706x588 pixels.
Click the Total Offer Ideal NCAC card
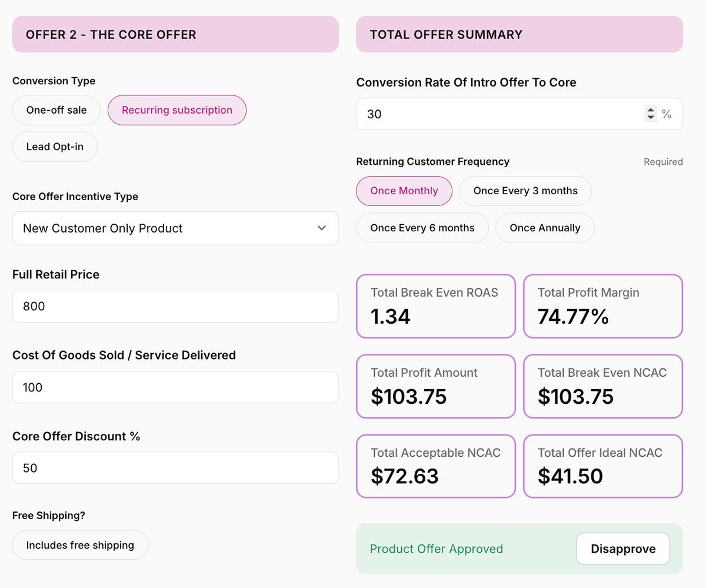click(x=603, y=466)
